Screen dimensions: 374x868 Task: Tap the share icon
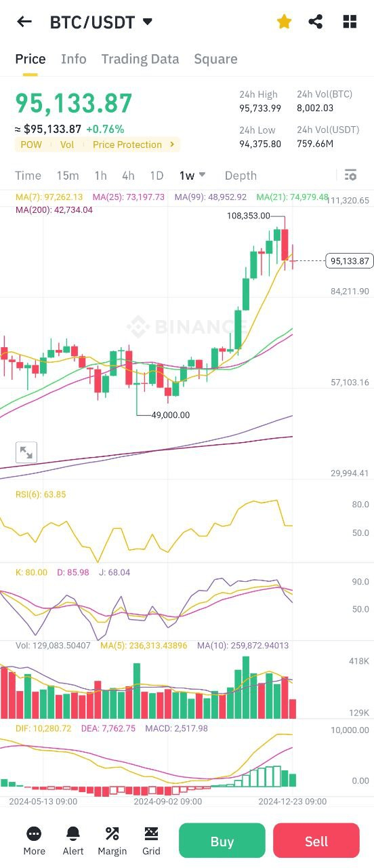pyautogui.click(x=315, y=22)
